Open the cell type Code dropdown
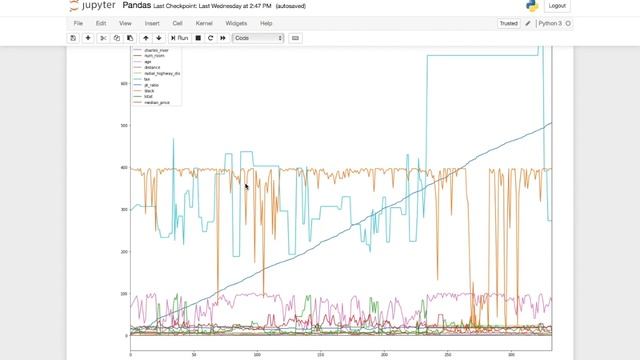640x360 pixels. click(x=258, y=38)
